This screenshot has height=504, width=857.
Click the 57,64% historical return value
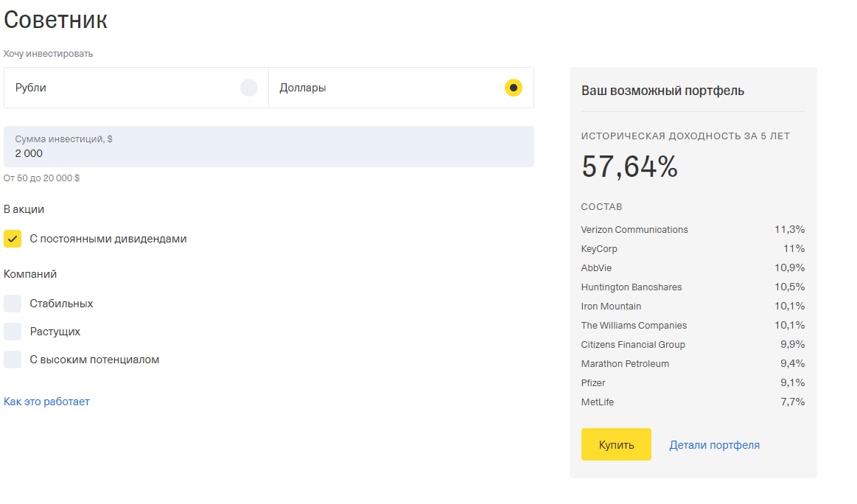[629, 167]
